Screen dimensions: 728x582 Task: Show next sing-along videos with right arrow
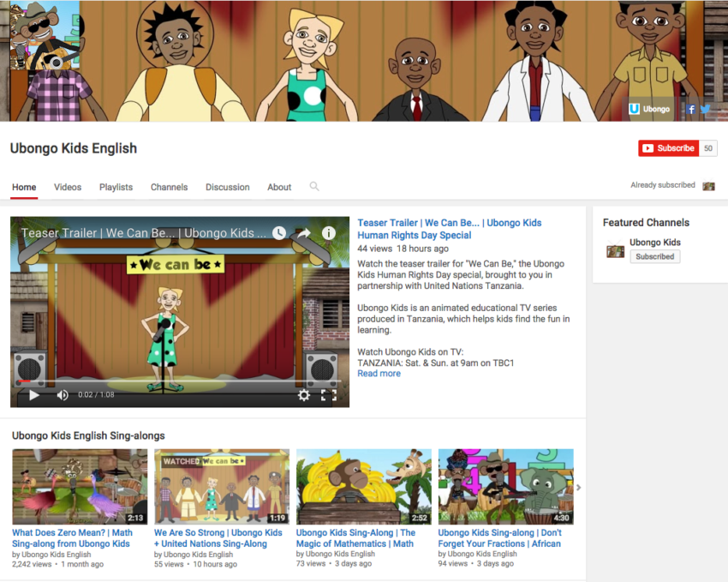(x=578, y=487)
